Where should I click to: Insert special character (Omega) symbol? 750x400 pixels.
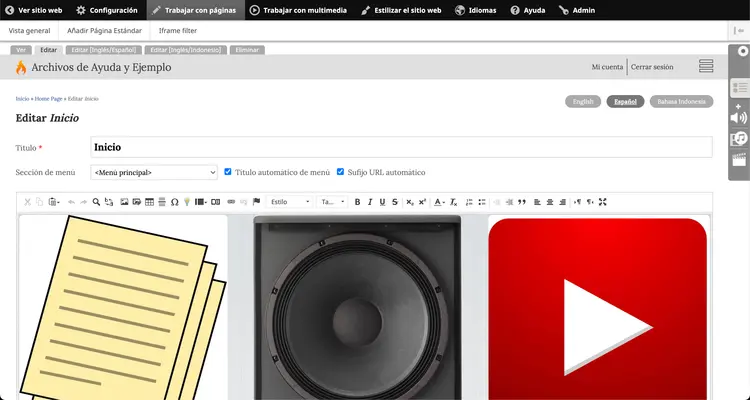(174, 202)
